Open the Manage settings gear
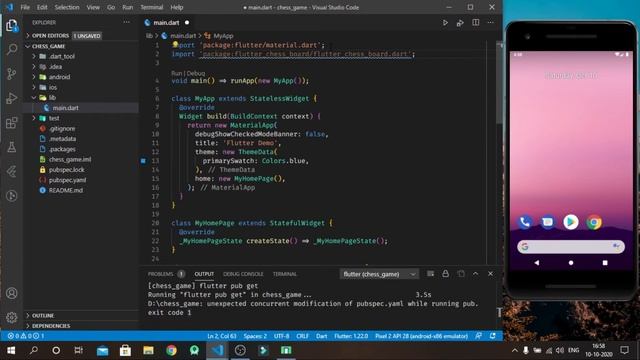The width and height of the screenshot is (640, 360). point(12,317)
